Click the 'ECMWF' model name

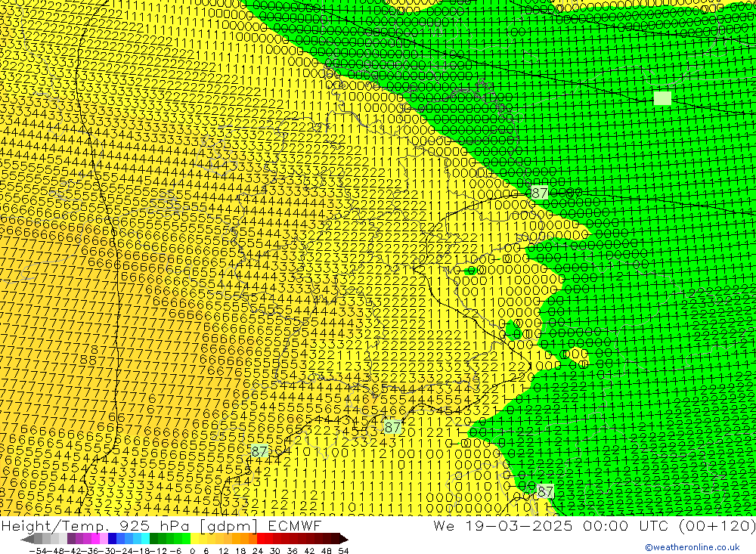[295, 525]
